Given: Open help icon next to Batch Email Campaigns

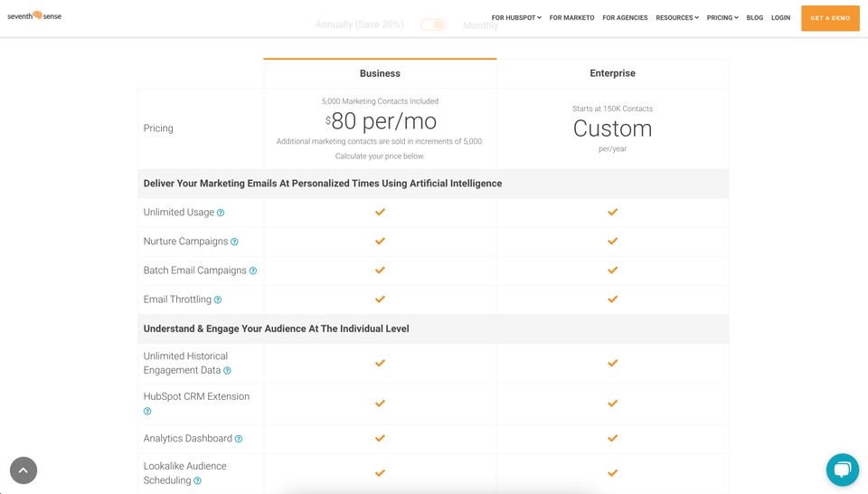Looking at the screenshot, I should click(x=253, y=271).
